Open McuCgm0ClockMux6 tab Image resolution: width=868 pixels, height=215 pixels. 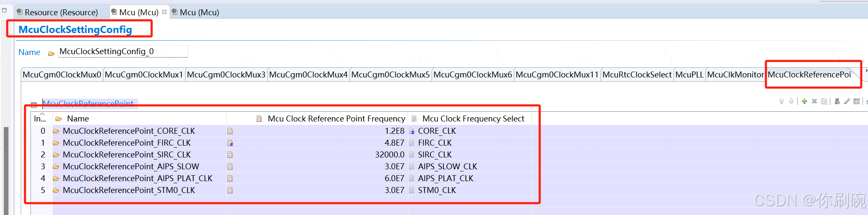click(473, 75)
